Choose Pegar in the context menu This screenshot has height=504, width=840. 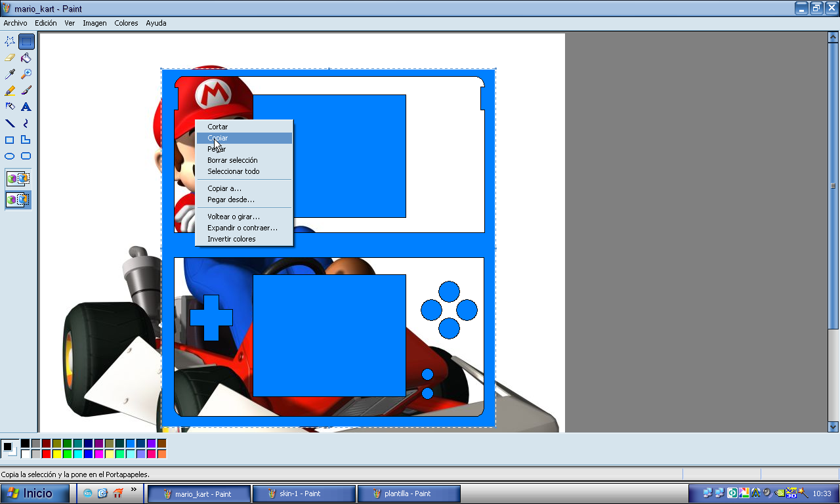click(244, 149)
